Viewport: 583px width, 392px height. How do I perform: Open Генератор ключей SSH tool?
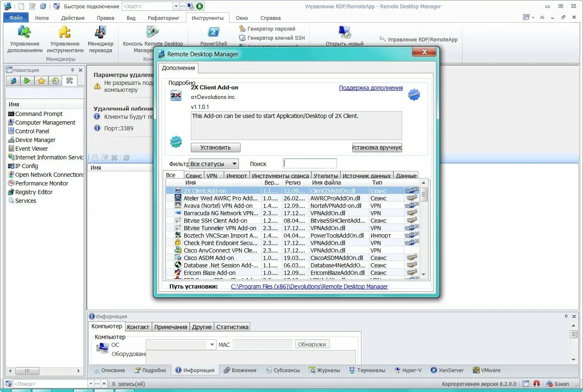point(272,38)
